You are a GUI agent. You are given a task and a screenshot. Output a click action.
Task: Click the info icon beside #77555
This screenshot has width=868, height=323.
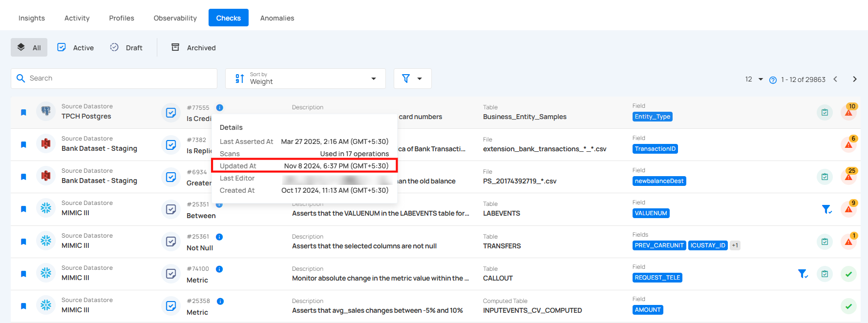pos(220,107)
